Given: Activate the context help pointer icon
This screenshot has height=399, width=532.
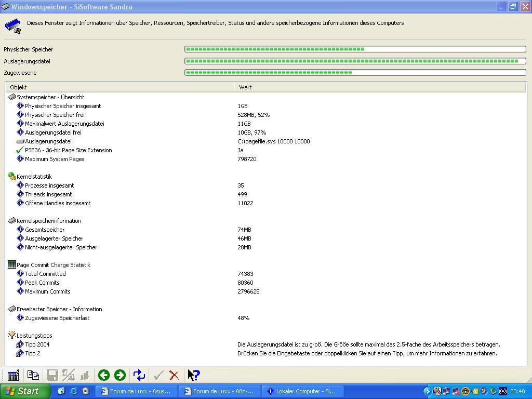Looking at the screenshot, I should click(194, 375).
